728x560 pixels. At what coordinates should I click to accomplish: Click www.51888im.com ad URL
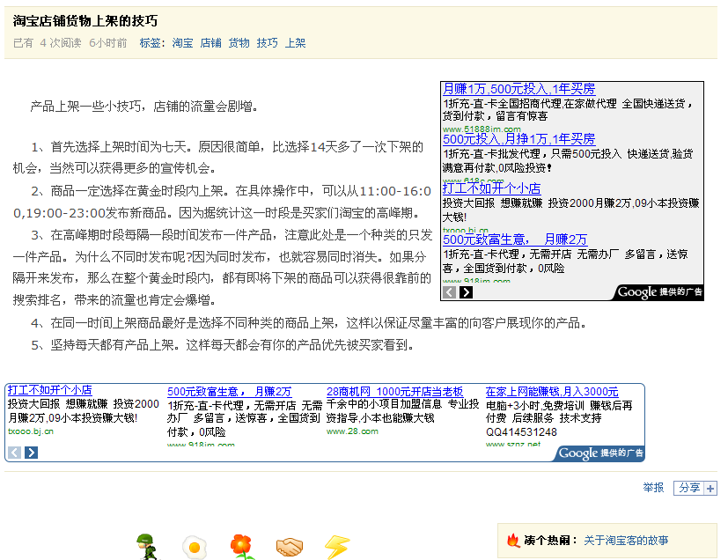coord(482,129)
